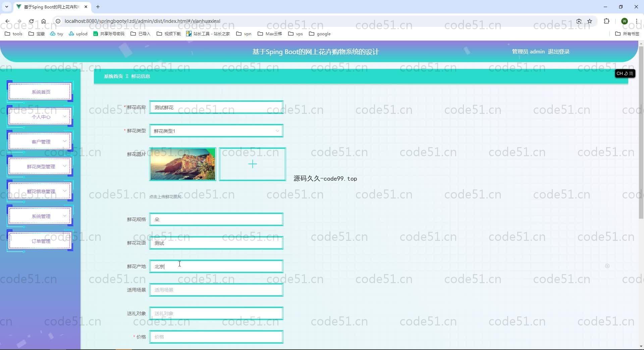Open the Extensions puzzle icon
This screenshot has width=644, height=350.
[606, 21]
